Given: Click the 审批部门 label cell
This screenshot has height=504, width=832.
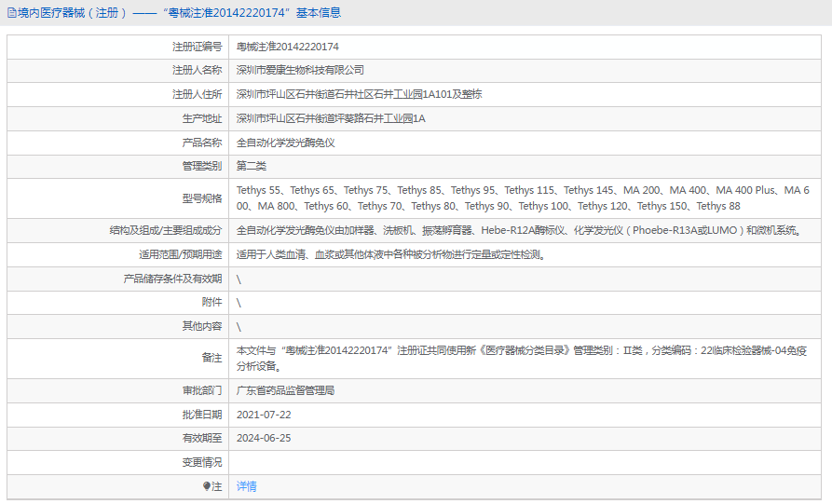Looking at the screenshot, I should pos(117,390).
